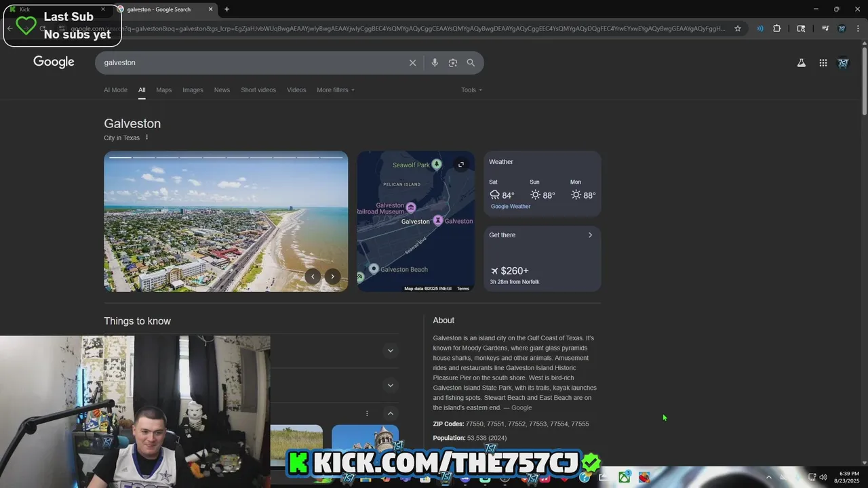Show hidden system tray icons

(x=768, y=477)
